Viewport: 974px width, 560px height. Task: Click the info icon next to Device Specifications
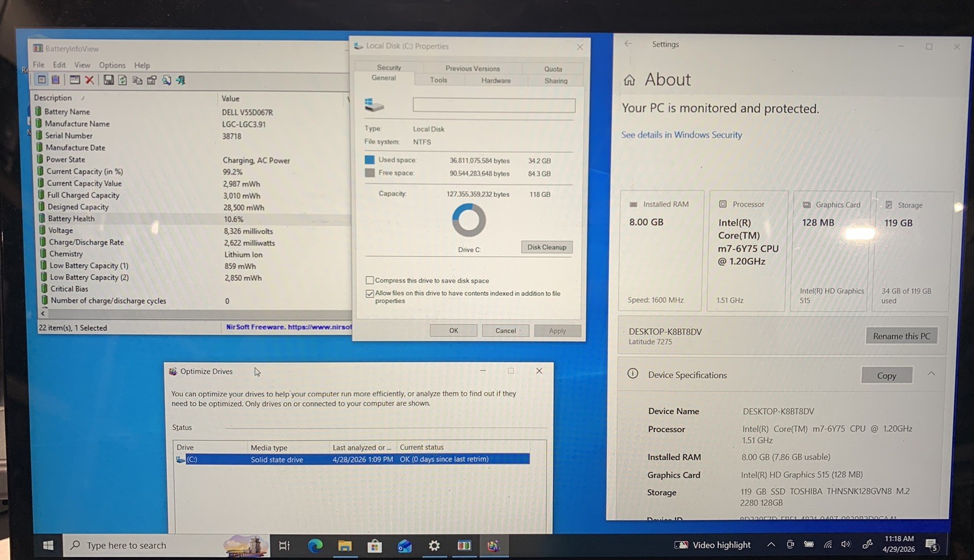pos(633,374)
